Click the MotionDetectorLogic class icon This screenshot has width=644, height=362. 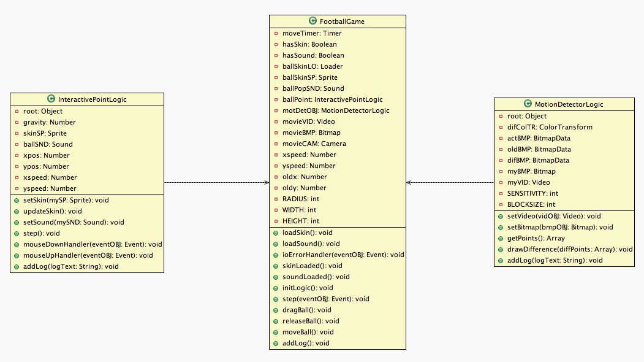528,104
